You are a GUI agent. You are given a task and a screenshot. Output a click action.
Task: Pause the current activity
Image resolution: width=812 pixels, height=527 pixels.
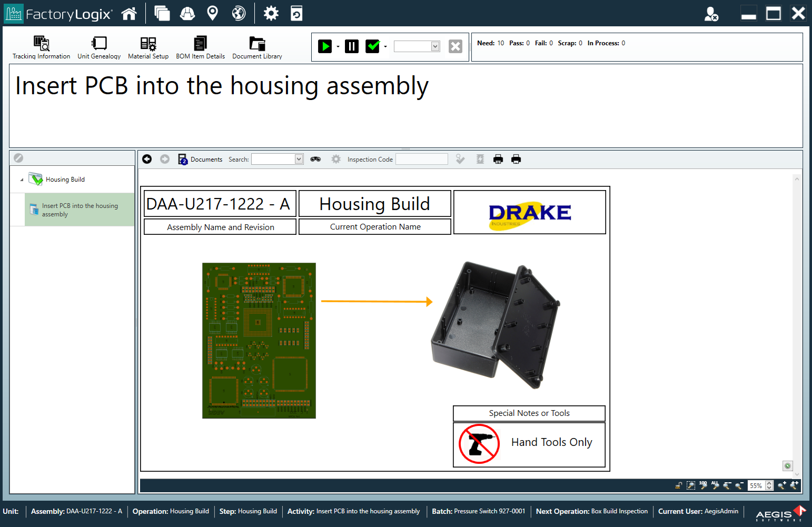coord(352,46)
